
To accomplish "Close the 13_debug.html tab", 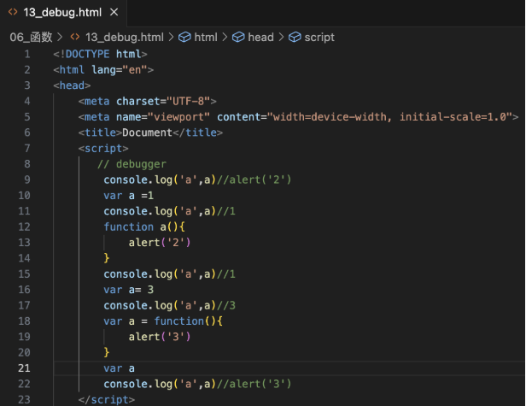I will coord(114,12).
